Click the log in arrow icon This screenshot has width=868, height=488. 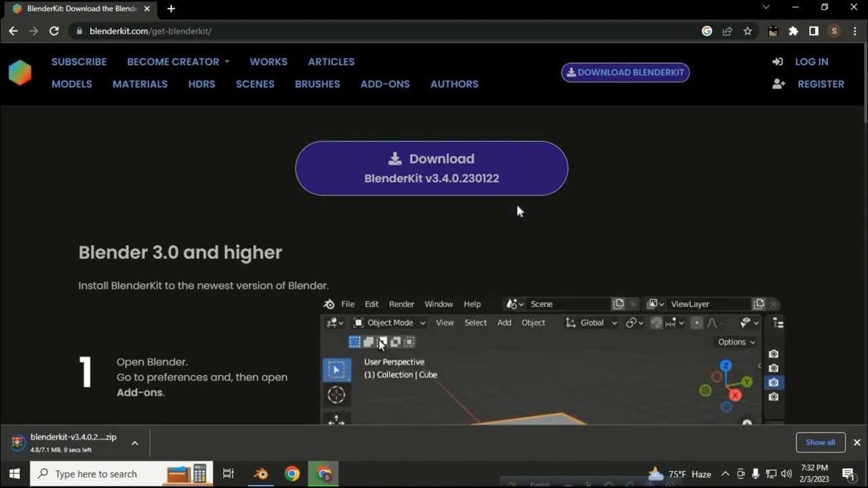(x=778, y=62)
